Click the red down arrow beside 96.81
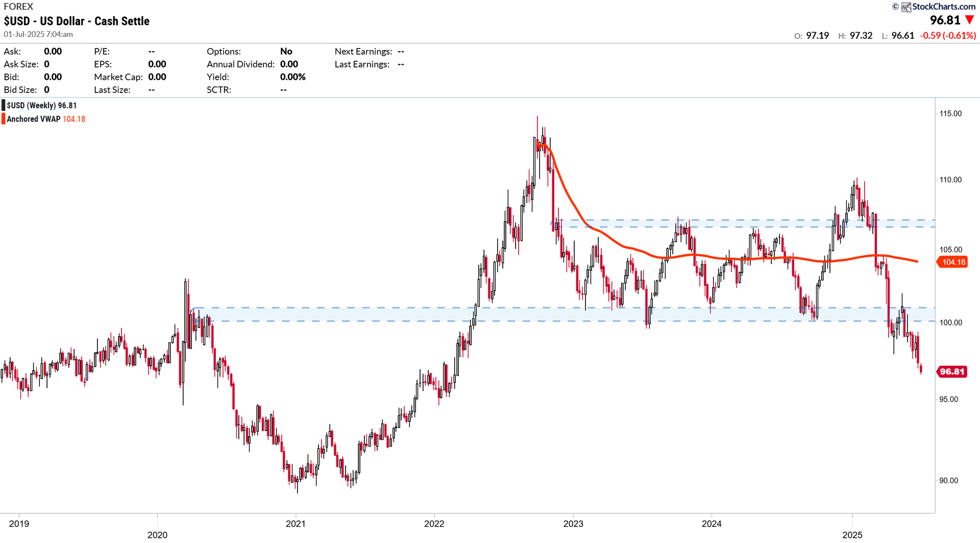This screenshot has height=543, width=980. pos(970,20)
